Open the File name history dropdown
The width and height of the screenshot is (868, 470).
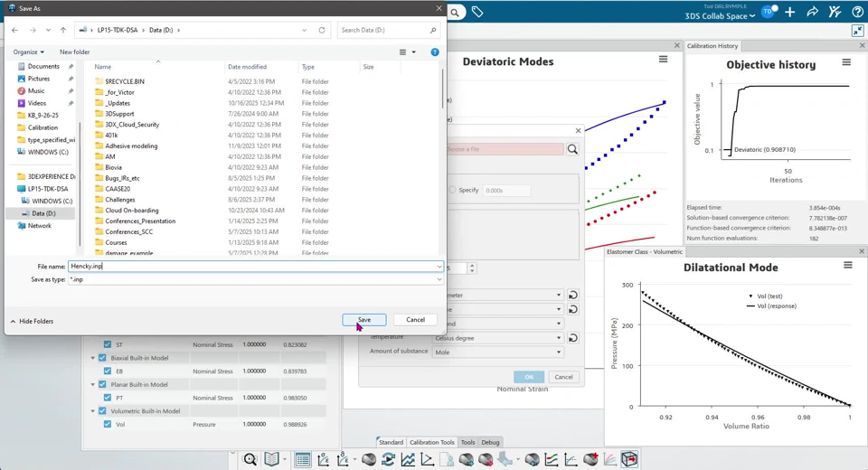pos(439,267)
